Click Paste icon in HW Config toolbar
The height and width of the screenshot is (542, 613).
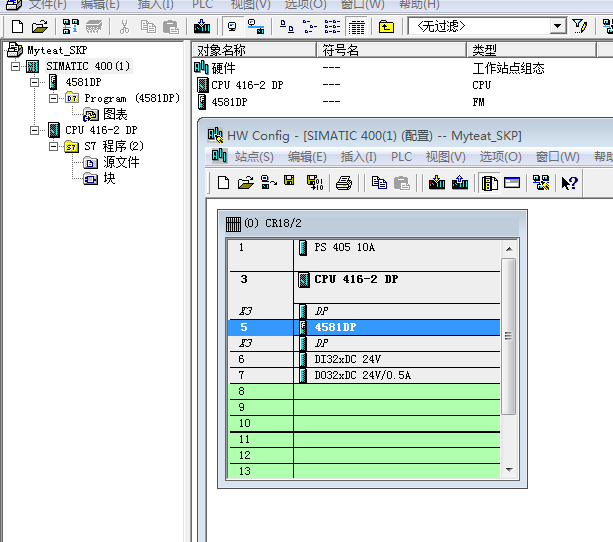click(x=401, y=183)
